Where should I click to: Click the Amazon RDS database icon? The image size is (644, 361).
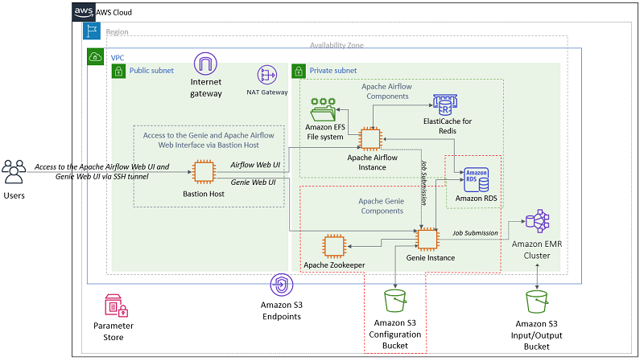[477, 179]
